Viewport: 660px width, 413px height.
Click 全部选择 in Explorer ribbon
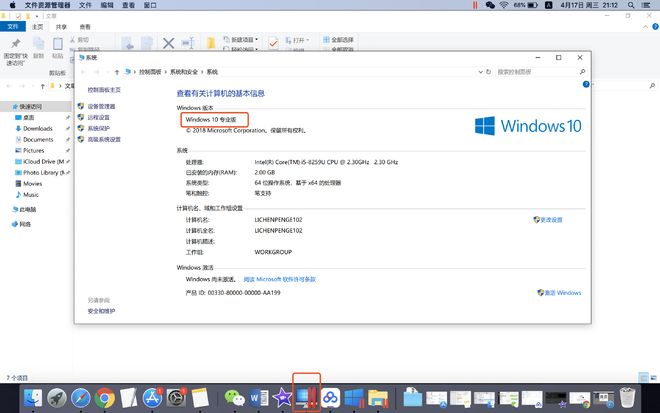click(x=338, y=40)
